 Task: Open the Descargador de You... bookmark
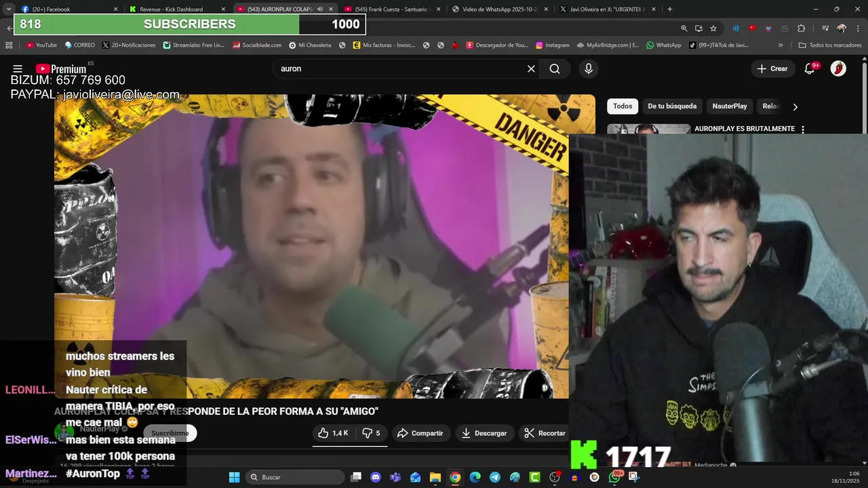pos(497,45)
